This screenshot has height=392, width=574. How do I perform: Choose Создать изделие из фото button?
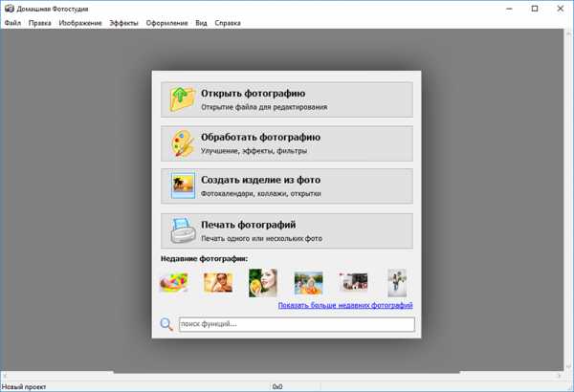coord(287,186)
